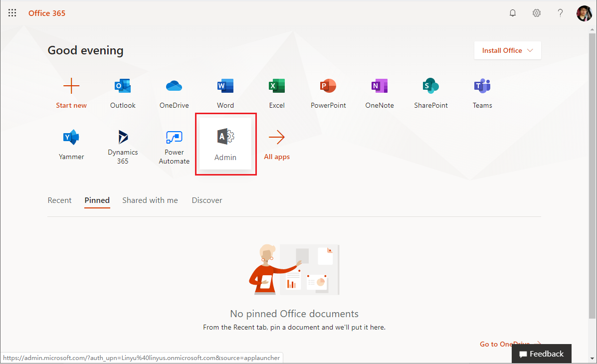Screen dimensions: 597x364
Task: Click the scrollbar down arrow
Action: tap(592, 359)
